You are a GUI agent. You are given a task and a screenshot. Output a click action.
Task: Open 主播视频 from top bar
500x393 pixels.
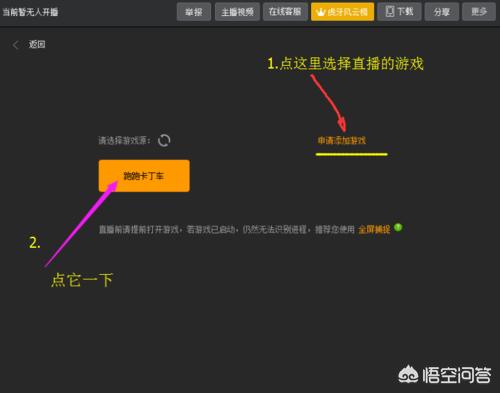click(x=237, y=12)
